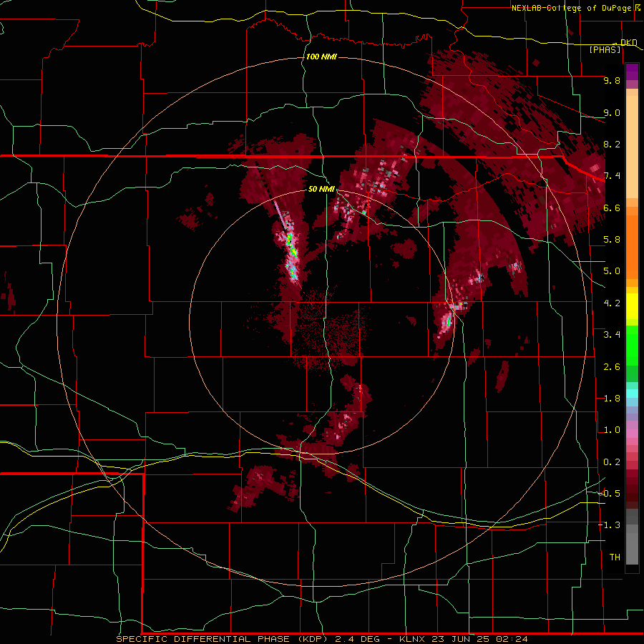Pick the pink color bar segment
The width and height of the screenshot is (644, 644).
coord(632,434)
